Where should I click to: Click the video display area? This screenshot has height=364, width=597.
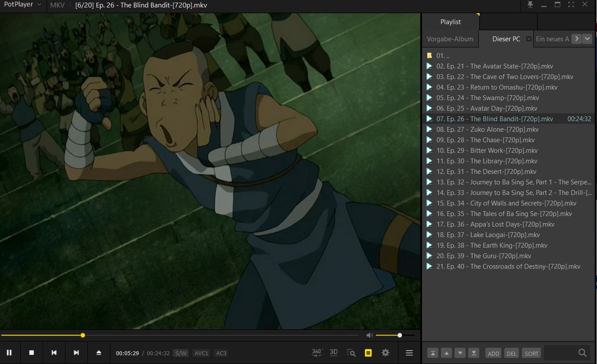point(210,171)
